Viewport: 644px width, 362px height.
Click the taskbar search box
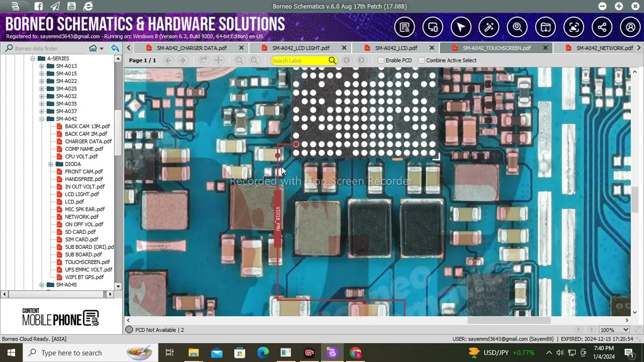click(x=90, y=353)
